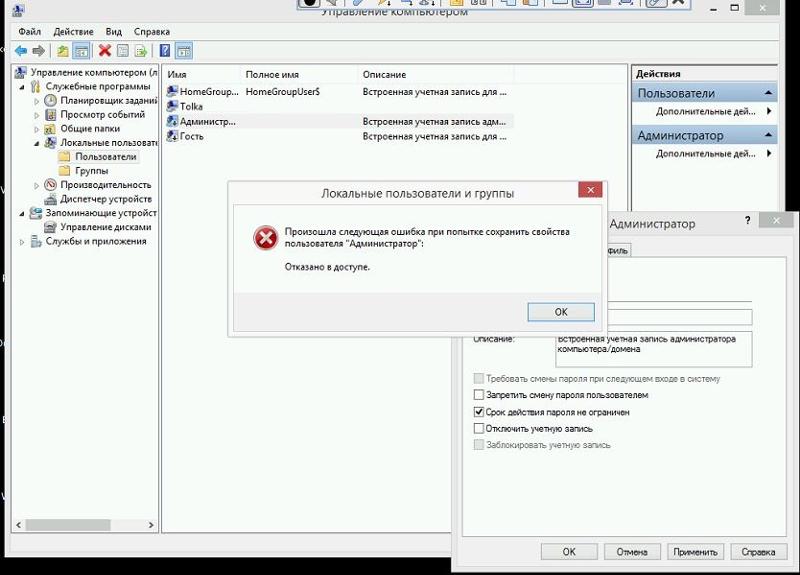This screenshot has height=575, width=800.
Task: Expand the Планировщик заданий node
Action: tap(36, 101)
